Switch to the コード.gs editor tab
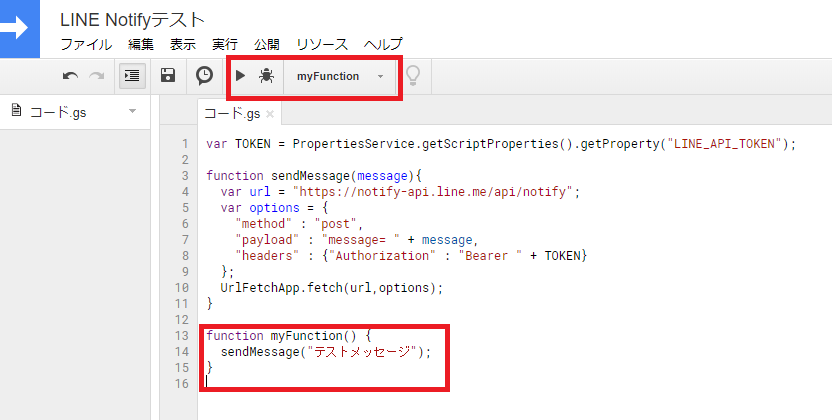This screenshot has height=420, width=832. click(x=232, y=113)
